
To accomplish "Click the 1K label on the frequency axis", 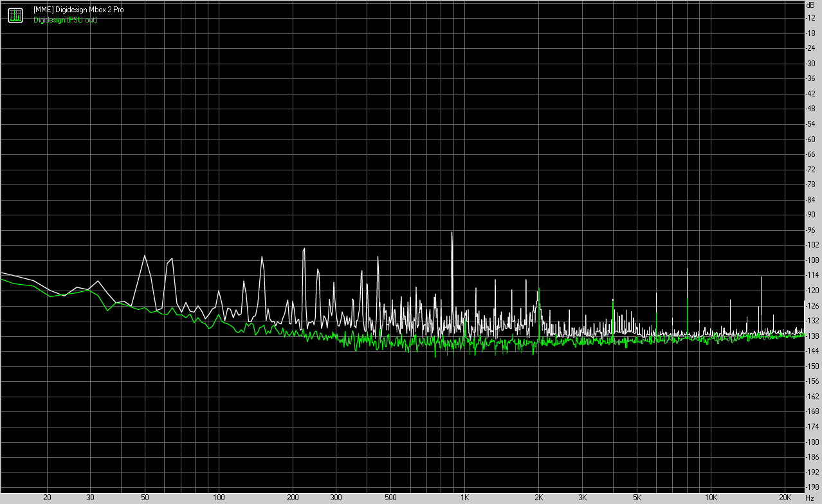I will click(x=464, y=498).
